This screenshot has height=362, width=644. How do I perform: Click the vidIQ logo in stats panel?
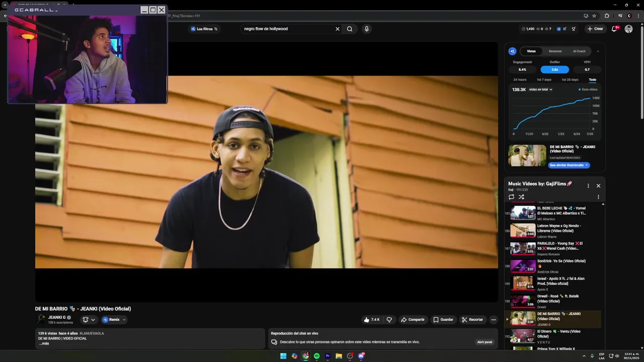pos(512,51)
